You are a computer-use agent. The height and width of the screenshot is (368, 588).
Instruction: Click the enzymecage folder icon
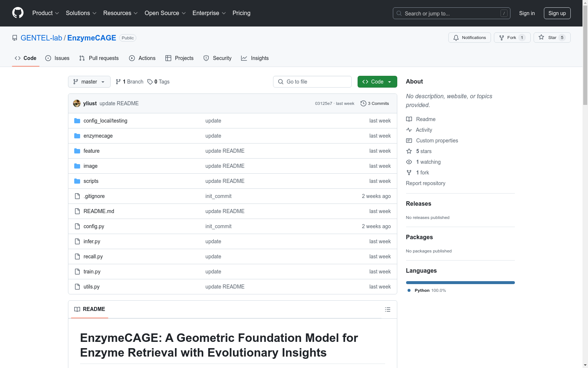coord(77,136)
